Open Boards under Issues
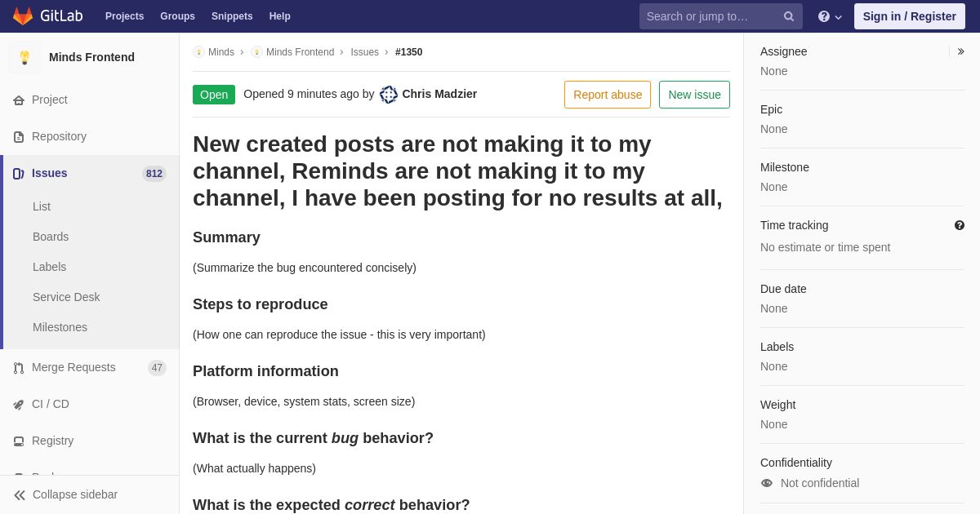This screenshot has width=980, height=514. click(x=51, y=237)
